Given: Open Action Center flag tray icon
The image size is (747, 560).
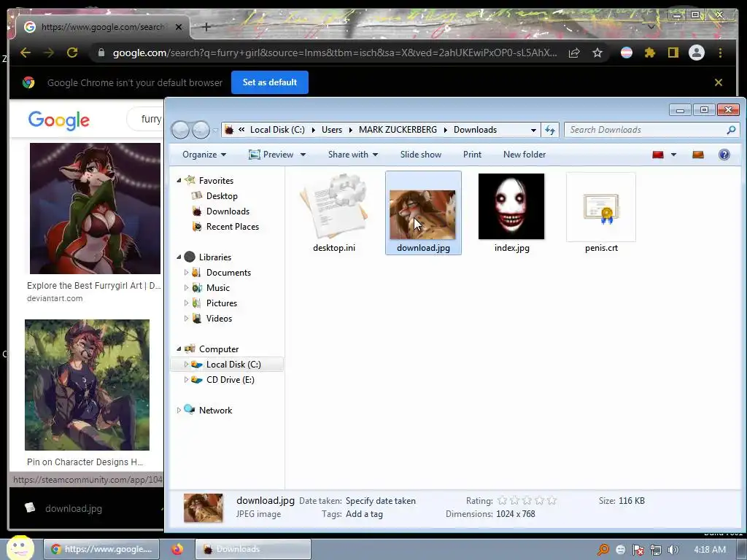Looking at the screenshot, I should click(638, 550).
